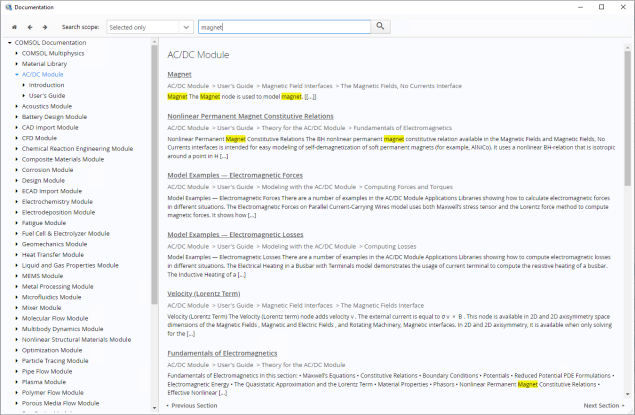Select MEMS Module entry

(x=43, y=276)
